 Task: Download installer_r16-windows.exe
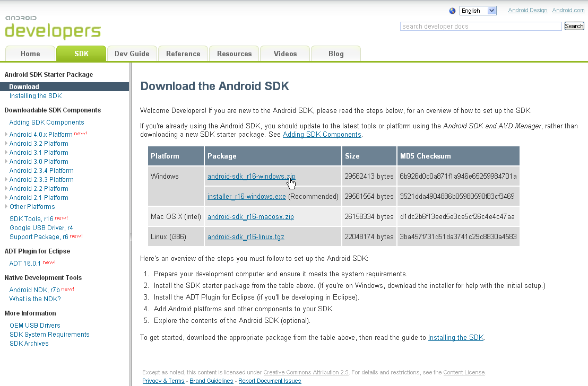point(246,196)
